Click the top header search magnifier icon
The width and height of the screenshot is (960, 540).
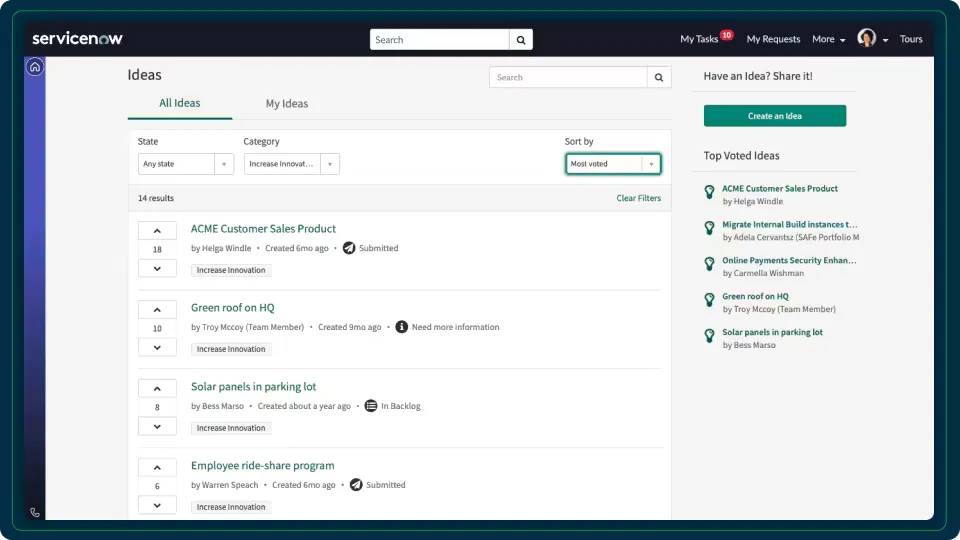[x=521, y=40]
